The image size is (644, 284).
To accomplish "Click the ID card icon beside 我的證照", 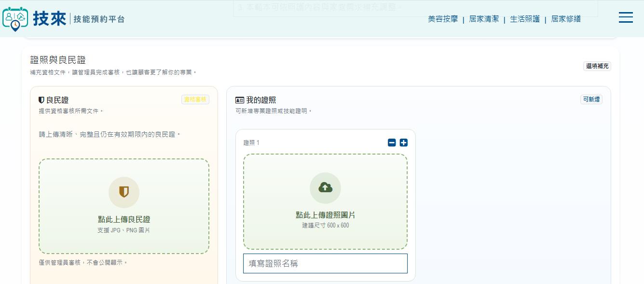I will [x=240, y=100].
